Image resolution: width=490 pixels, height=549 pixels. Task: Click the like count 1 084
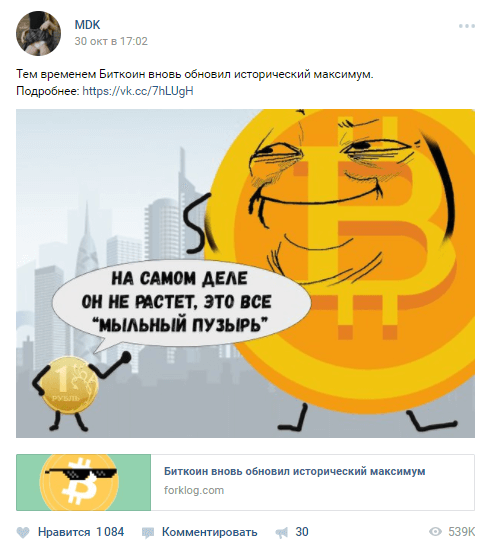click(110, 532)
